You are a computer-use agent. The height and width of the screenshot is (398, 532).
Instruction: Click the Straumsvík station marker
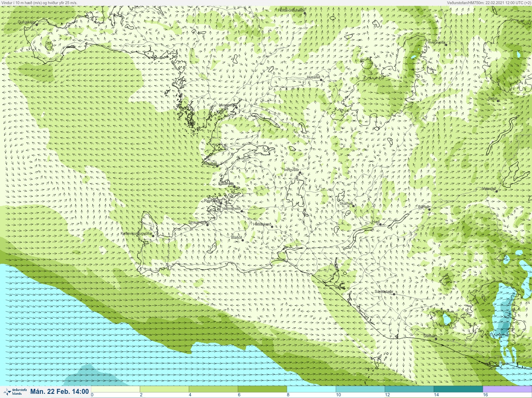pyautogui.click(x=207, y=225)
